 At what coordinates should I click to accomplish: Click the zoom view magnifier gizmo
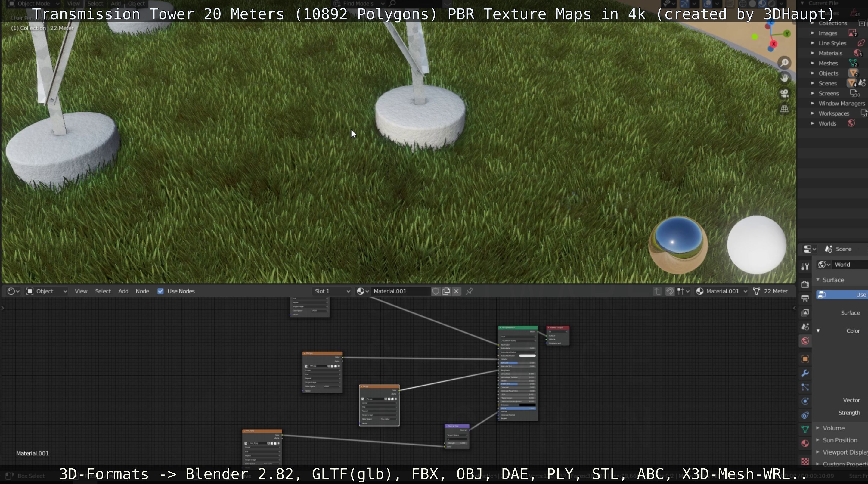coord(784,63)
